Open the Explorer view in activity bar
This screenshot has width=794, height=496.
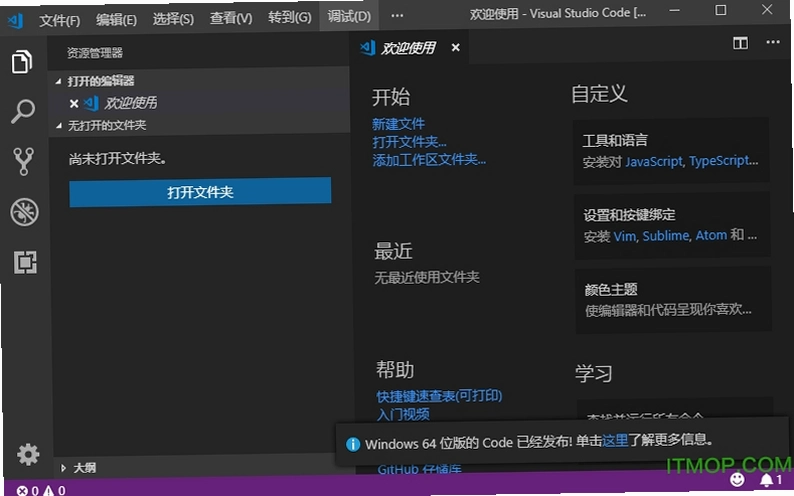click(22, 62)
